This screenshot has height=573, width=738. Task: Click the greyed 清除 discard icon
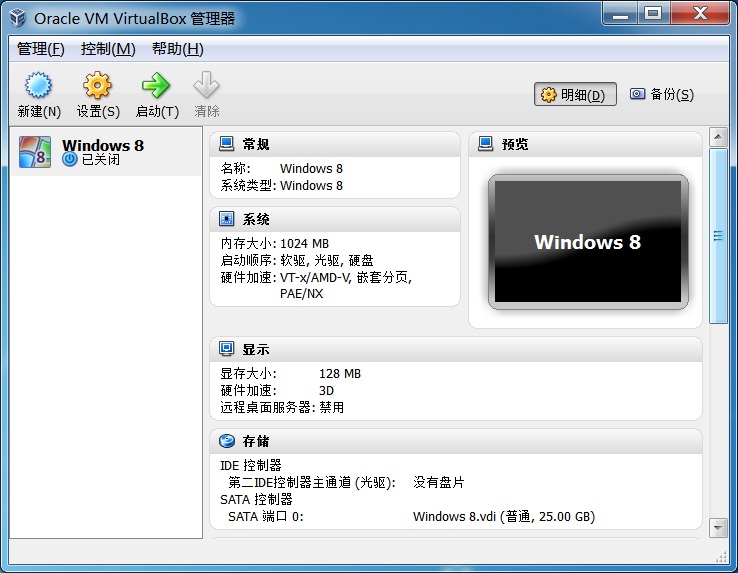pyautogui.click(x=207, y=85)
